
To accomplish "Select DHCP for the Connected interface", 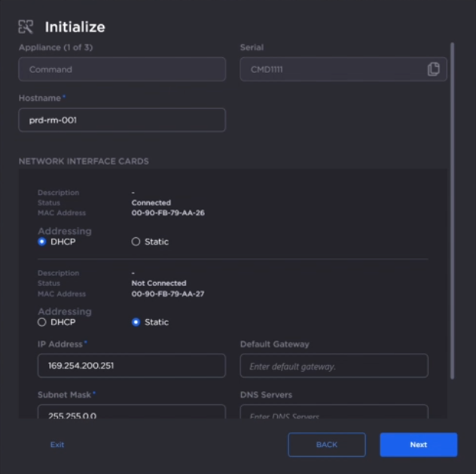I will pyautogui.click(x=42, y=242).
